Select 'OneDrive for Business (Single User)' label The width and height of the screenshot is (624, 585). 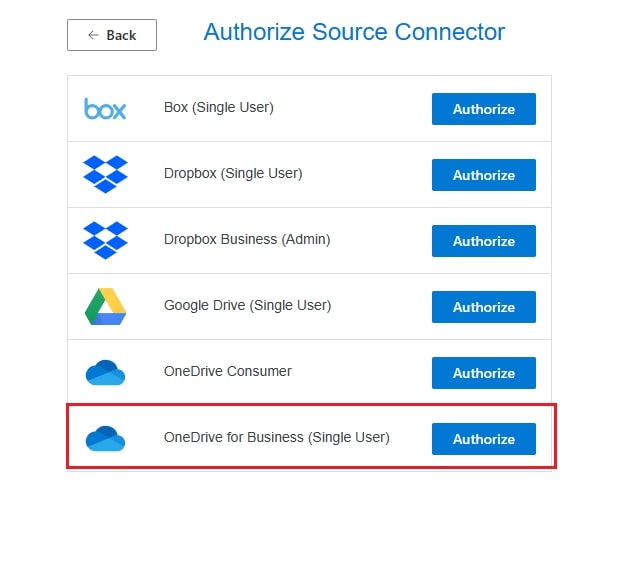pos(277,437)
